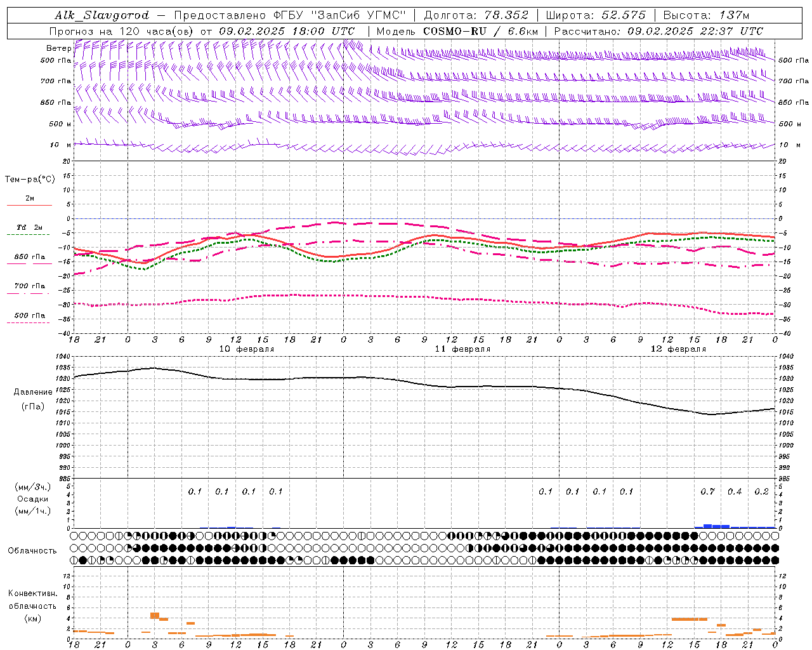Click the Осадки precipitation label
This screenshot has height=650, width=812.
click(32, 499)
